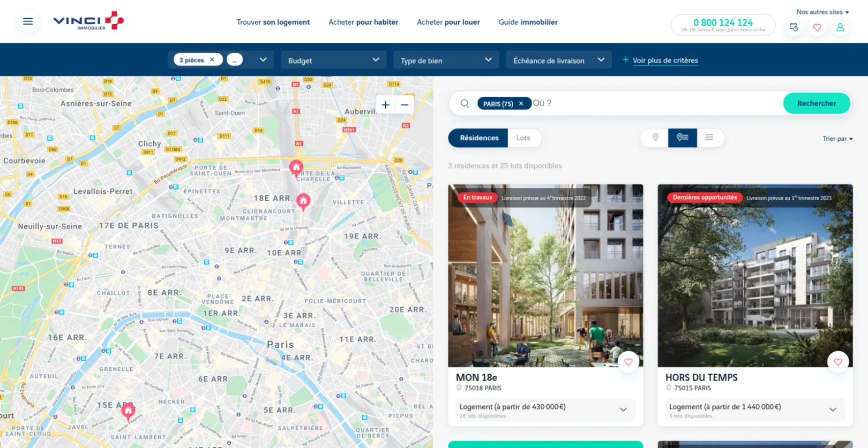868x448 pixels.
Task: Select map and list combined view
Action: [x=683, y=138]
